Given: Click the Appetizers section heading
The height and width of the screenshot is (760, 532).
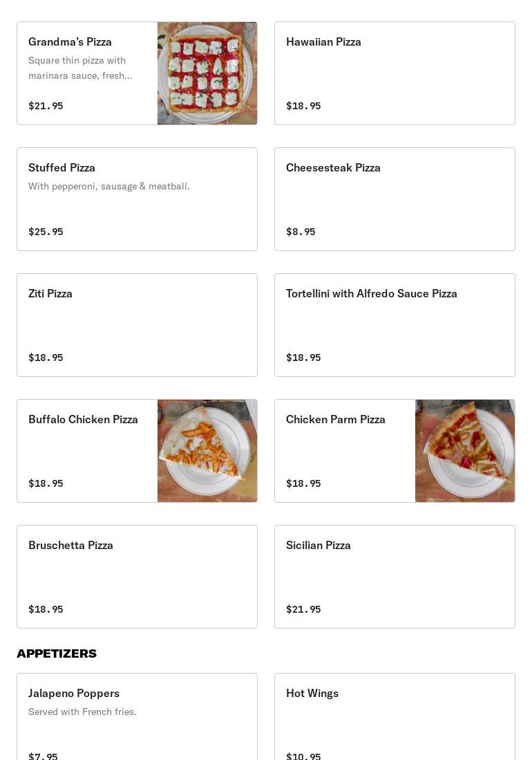Looking at the screenshot, I should point(57,654).
